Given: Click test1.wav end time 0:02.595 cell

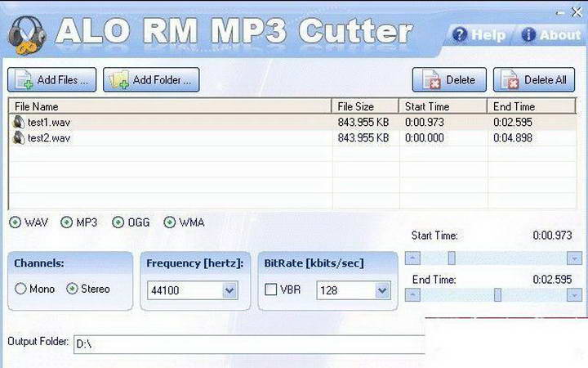Looking at the screenshot, I should click(x=513, y=122).
